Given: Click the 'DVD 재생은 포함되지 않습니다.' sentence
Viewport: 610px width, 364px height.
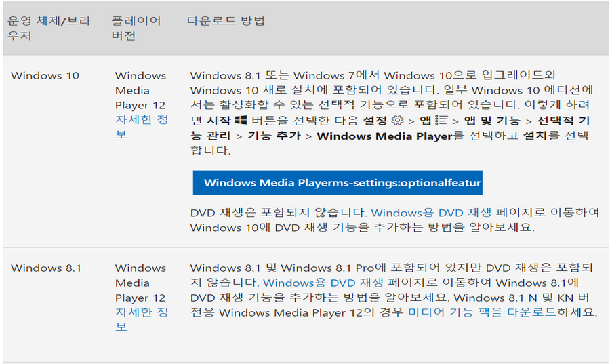Looking at the screenshot, I should click(x=279, y=213).
